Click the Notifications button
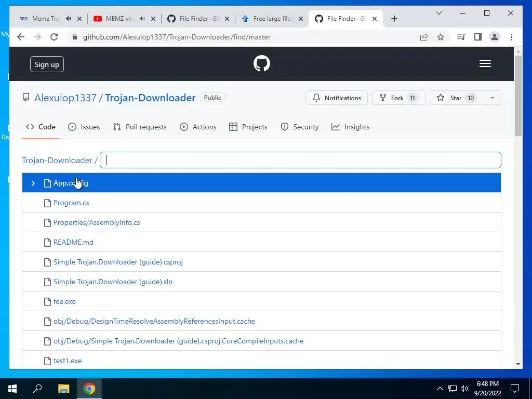Viewport: 532px width, 399px height. [x=337, y=98]
